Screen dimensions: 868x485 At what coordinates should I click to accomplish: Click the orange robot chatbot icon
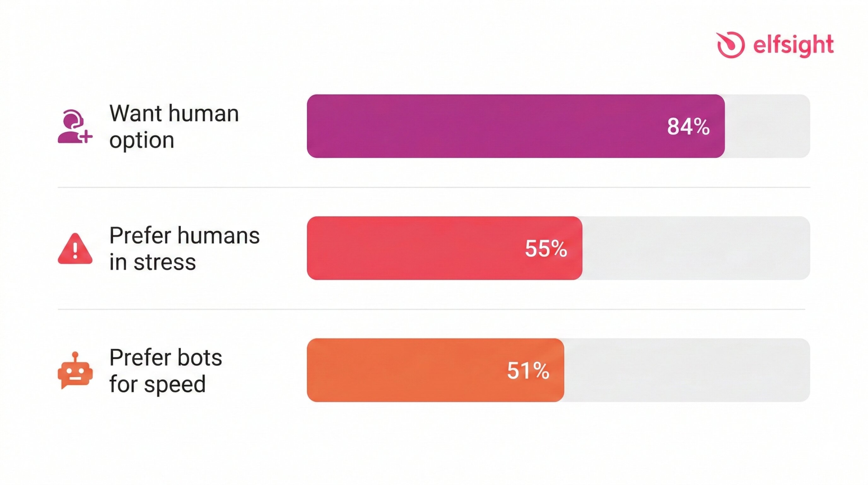click(x=75, y=371)
